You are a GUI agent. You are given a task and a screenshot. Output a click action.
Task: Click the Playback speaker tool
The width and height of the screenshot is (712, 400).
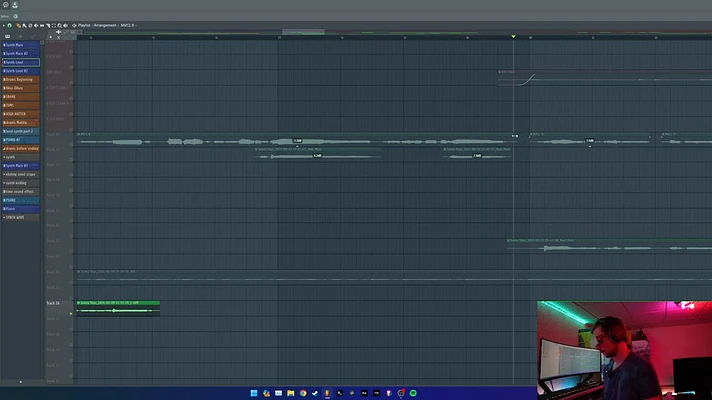(x=65, y=25)
